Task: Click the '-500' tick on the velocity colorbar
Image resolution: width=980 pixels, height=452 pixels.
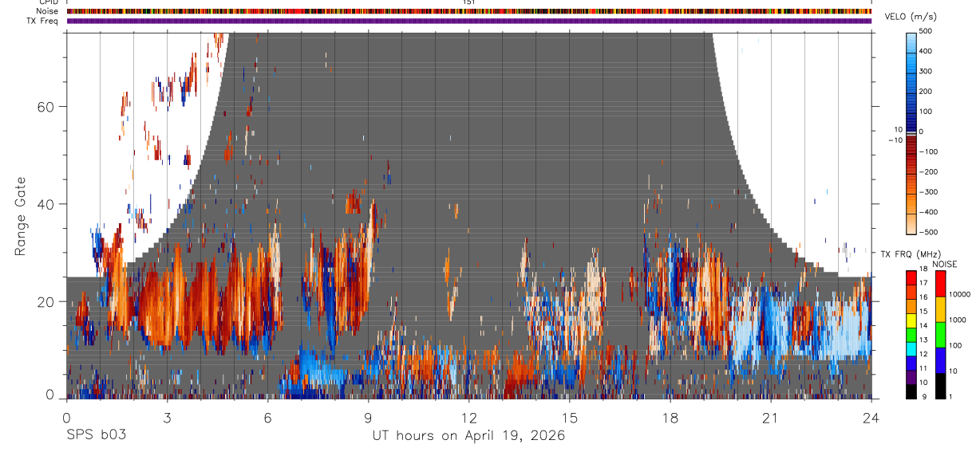Action: coord(930,233)
